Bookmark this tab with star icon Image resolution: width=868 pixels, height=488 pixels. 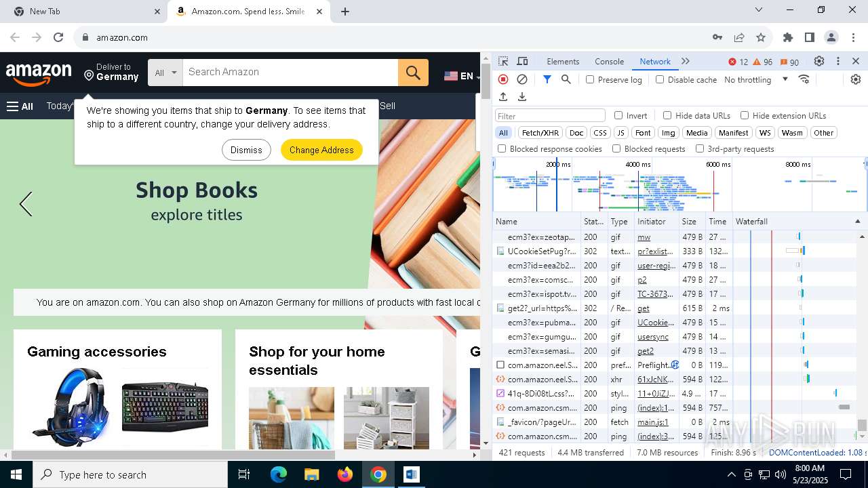coord(761,37)
